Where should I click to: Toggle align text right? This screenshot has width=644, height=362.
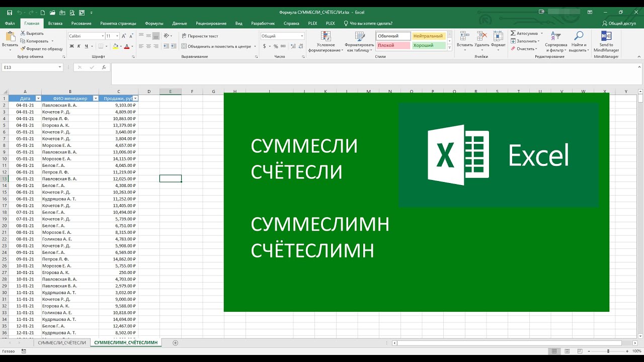pos(156,46)
